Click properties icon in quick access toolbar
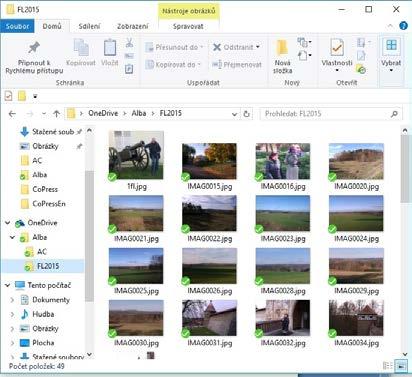Viewport: 412px width, 377px height. tap(8, 96)
